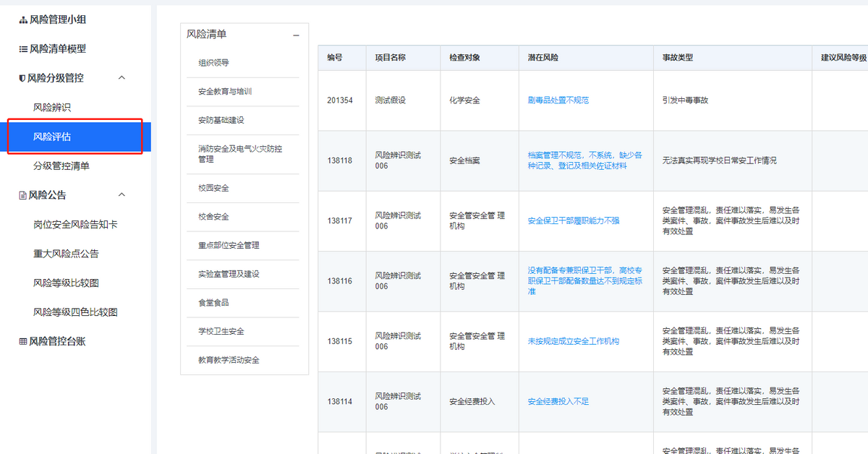Image resolution: width=868 pixels, height=454 pixels.
Task: Select 实验室管理及建设 category
Action: [229, 274]
